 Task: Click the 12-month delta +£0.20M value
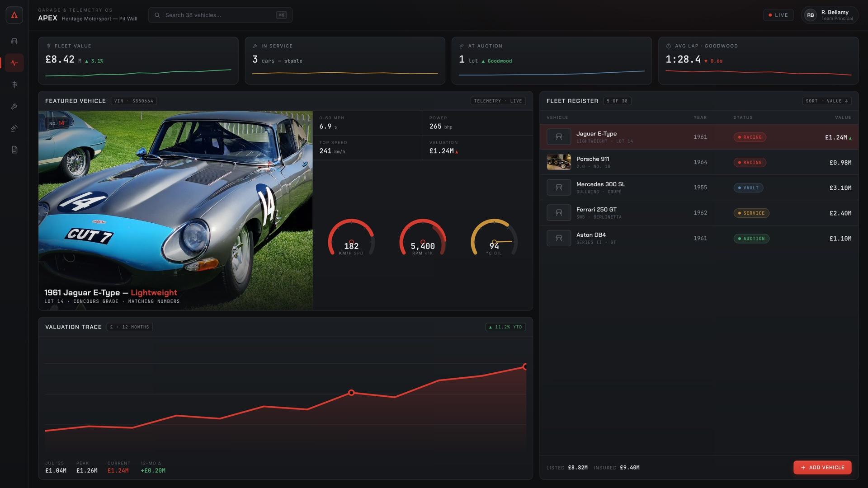click(153, 470)
